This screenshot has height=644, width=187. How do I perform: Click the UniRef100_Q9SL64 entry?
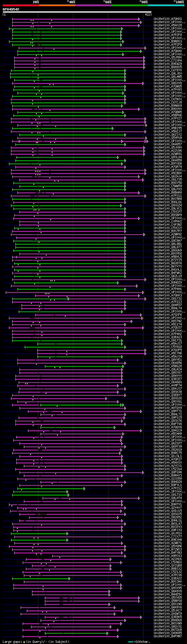point(168,157)
